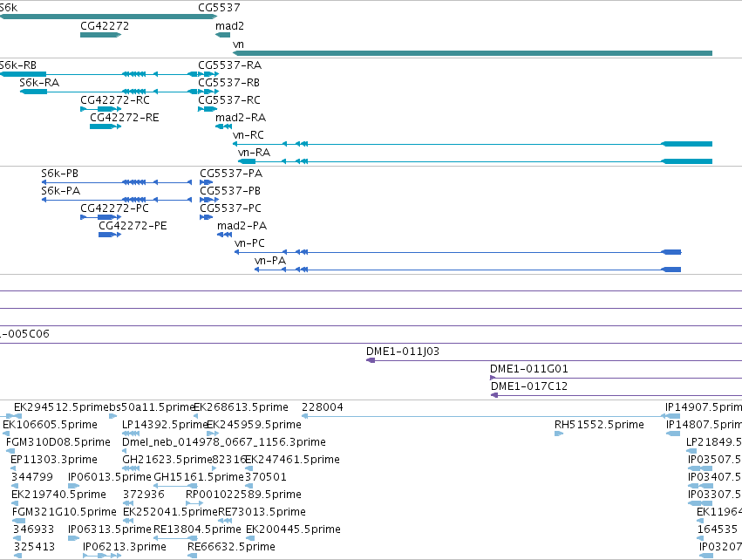Image resolution: width=742 pixels, height=560 pixels.
Task: Click the CG5537-RB transcript label
Action: click(229, 82)
